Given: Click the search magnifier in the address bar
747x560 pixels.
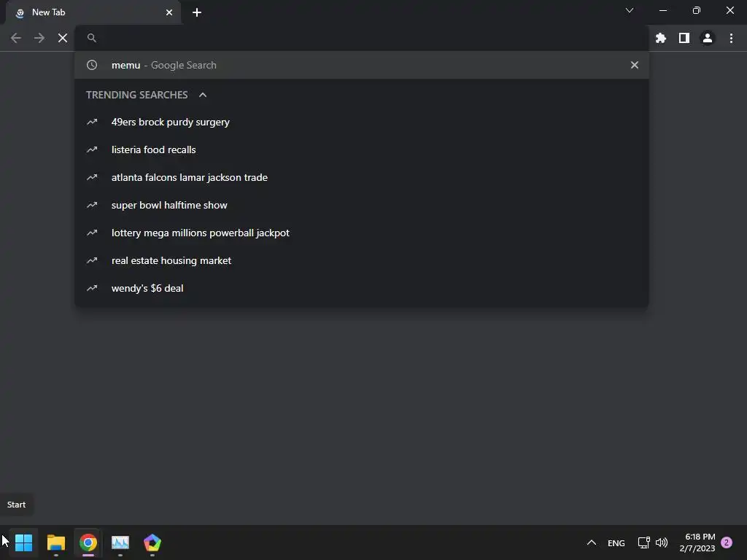Looking at the screenshot, I should 91,38.
